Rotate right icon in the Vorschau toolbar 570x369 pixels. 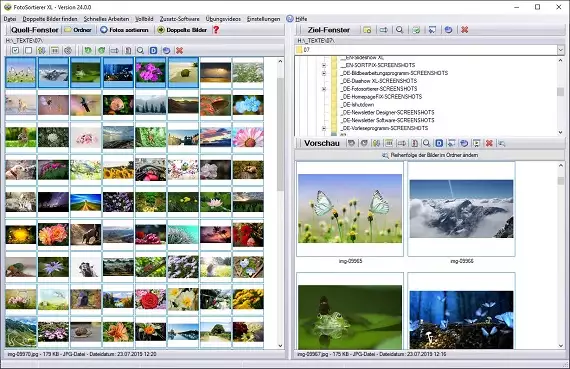[x=364, y=143]
